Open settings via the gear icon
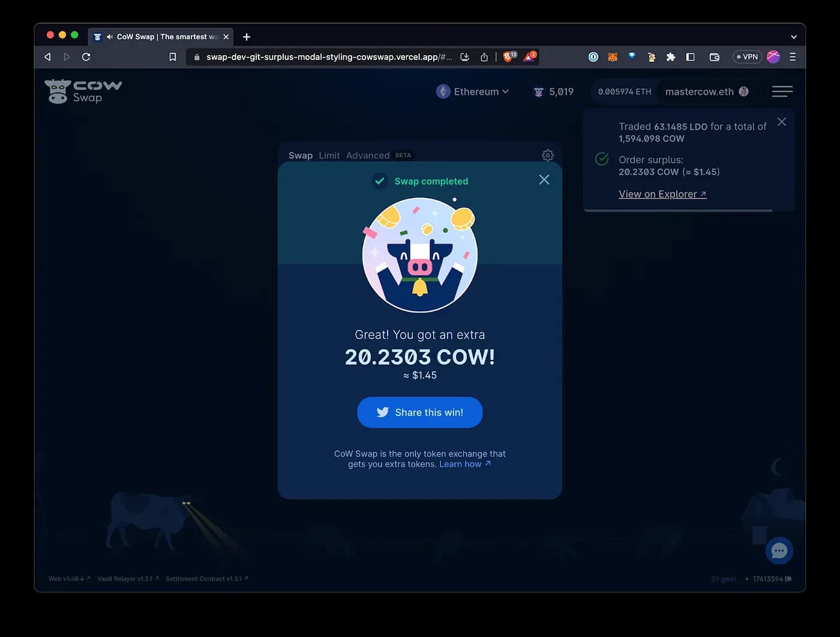 point(547,155)
